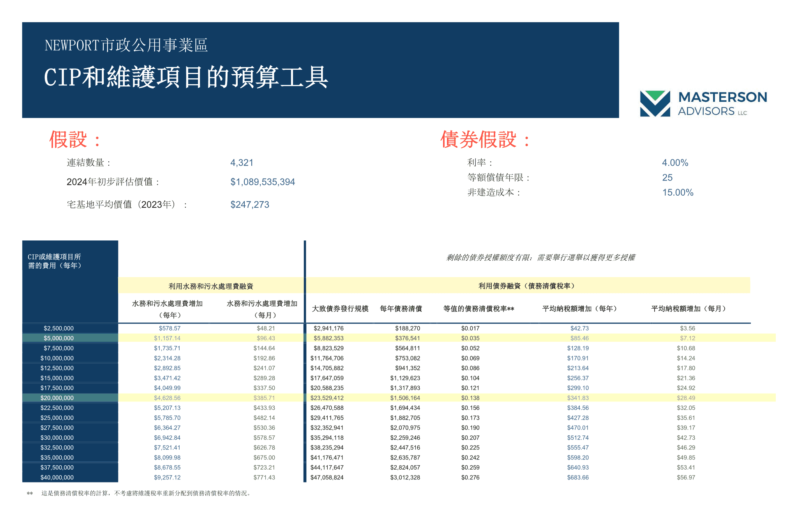
Task: Click the footnote about debt service rate
Action: 146,493
